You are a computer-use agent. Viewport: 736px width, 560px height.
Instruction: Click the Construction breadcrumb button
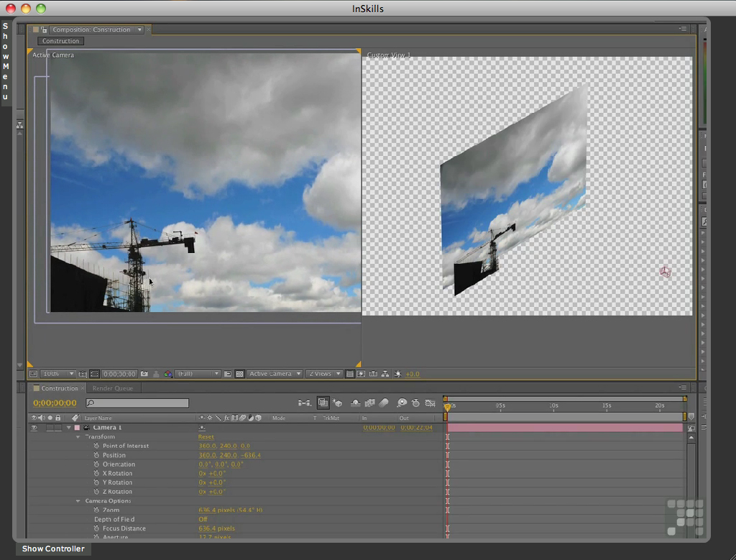point(60,41)
